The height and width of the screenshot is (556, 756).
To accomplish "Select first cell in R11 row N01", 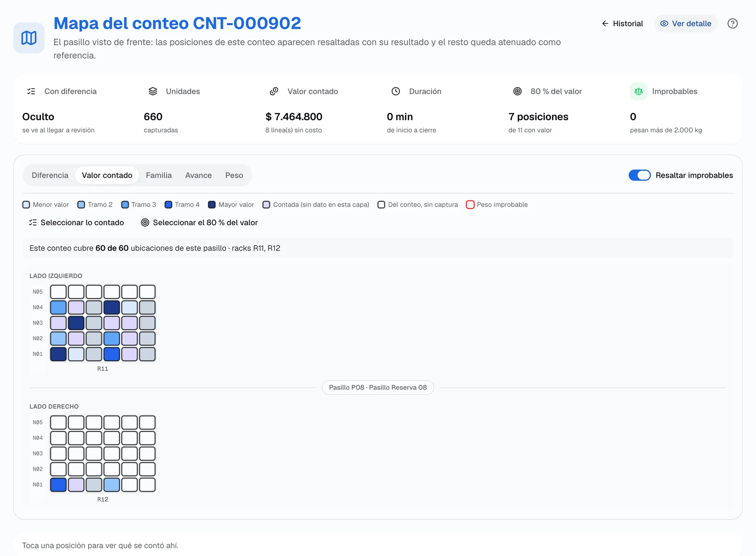I will click(58, 354).
